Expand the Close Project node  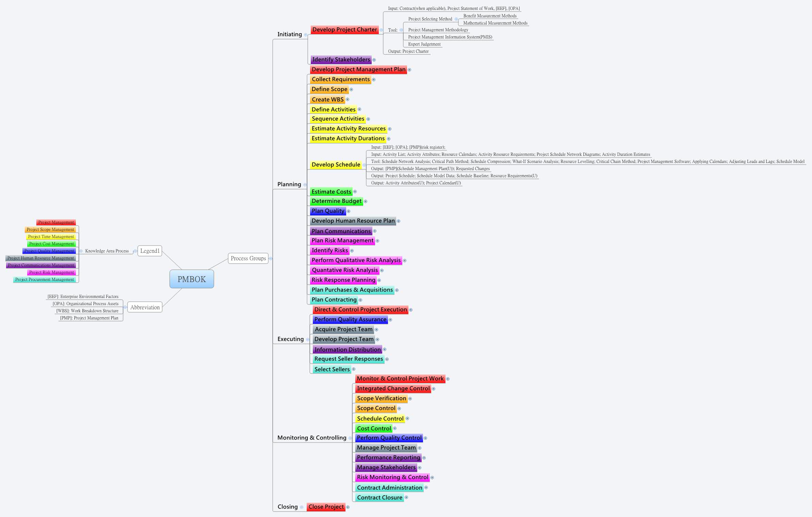tap(348, 507)
